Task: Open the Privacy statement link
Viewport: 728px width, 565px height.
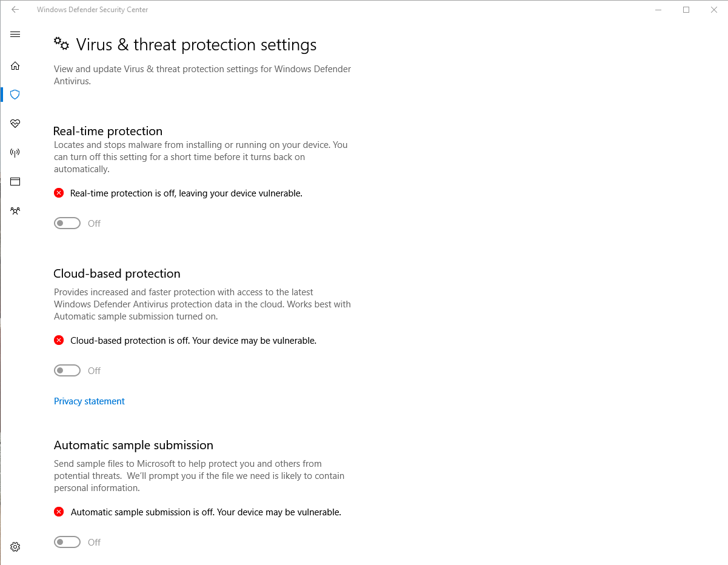Action: 89,401
